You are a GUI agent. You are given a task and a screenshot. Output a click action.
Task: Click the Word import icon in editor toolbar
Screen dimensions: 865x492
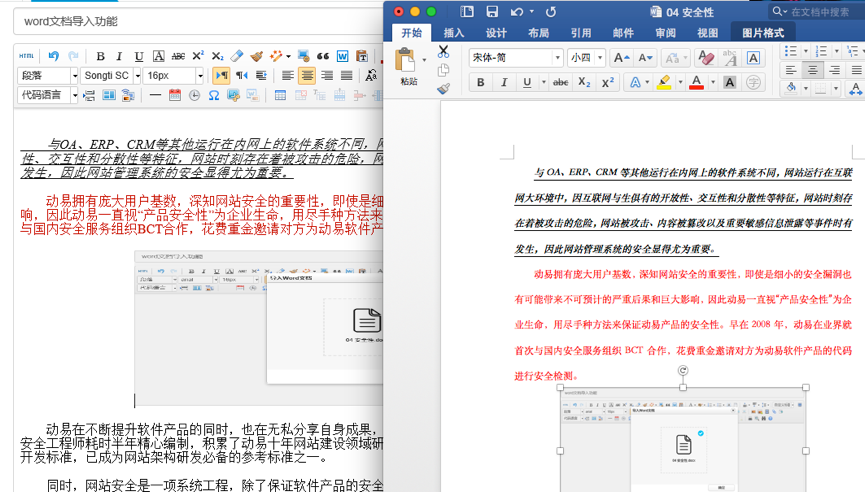[343, 56]
